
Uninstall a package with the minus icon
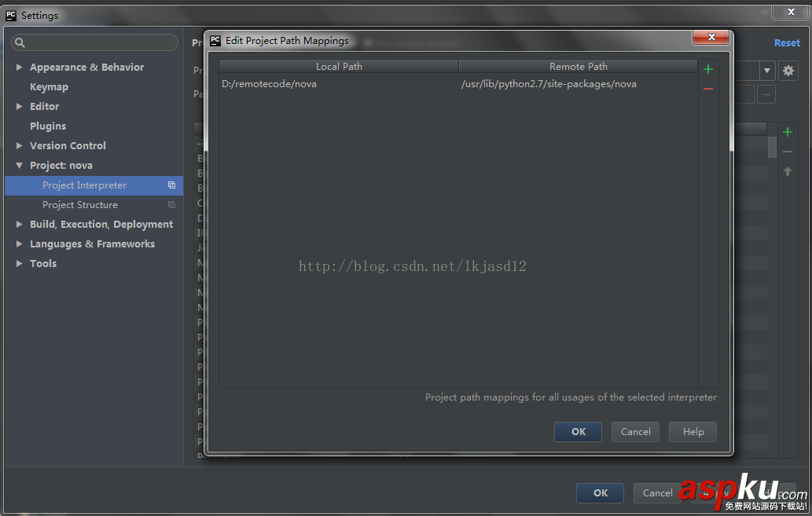pyautogui.click(x=787, y=151)
